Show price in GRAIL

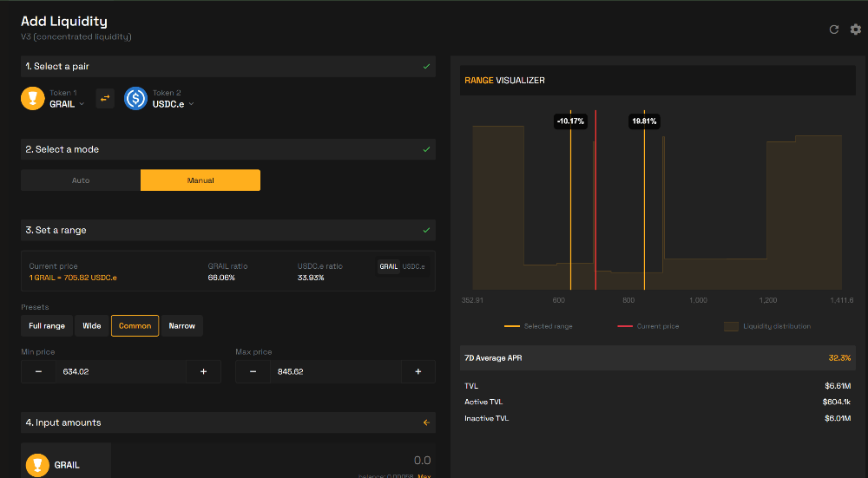point(389,266)
